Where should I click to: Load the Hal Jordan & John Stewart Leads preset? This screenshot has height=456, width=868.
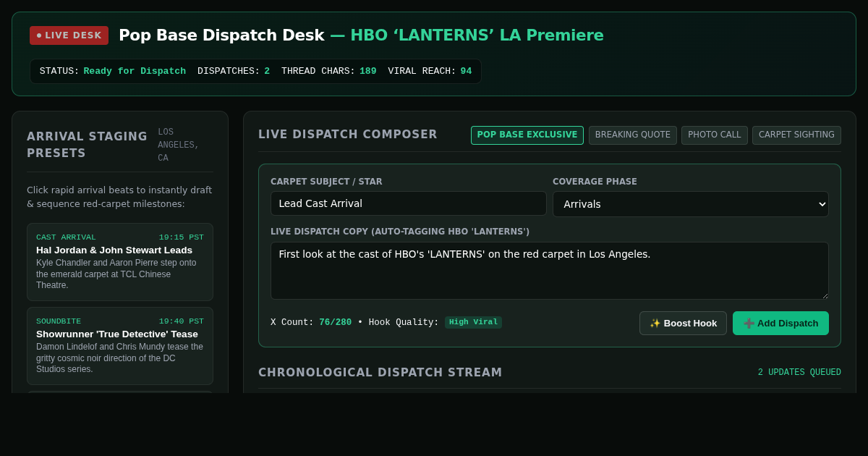120,262
